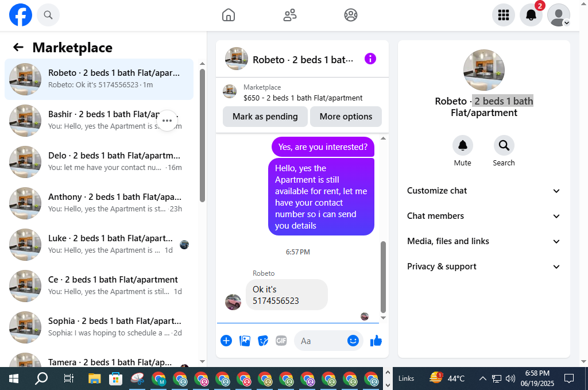Click Robeto's large profile picture in details
The image size is (588, 390).
coord(483,70)
